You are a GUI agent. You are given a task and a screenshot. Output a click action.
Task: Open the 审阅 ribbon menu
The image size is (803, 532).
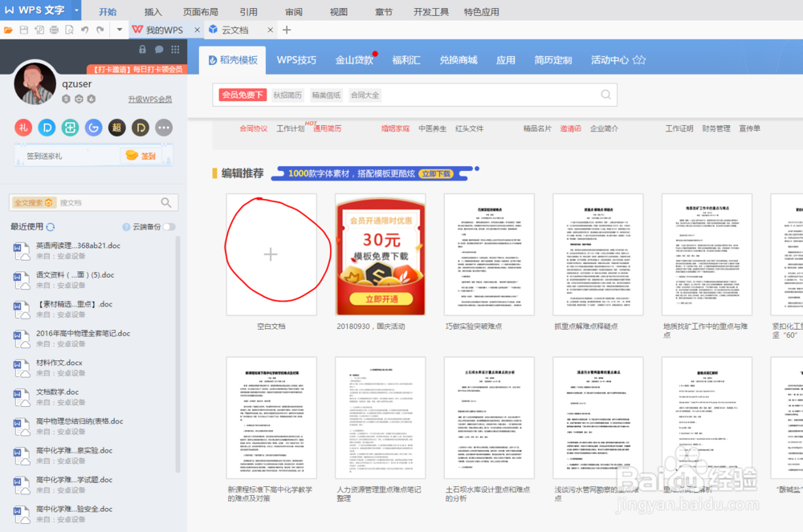(294, 12)
